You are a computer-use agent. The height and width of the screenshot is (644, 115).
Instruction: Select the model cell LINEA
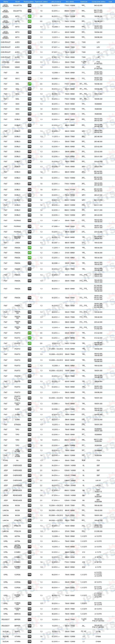(x=17, y=243)
